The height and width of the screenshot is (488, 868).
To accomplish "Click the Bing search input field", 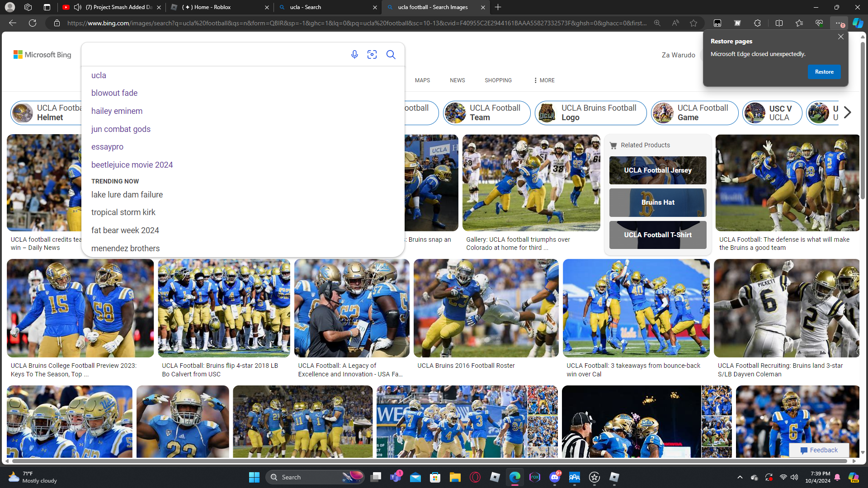I will (x=215, y=55).
